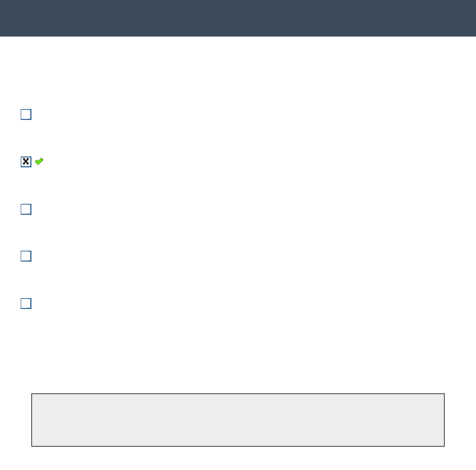This screenshot has height=470, width=476.
Task: Click the dark blue header bar
Action: click(238, 18)
